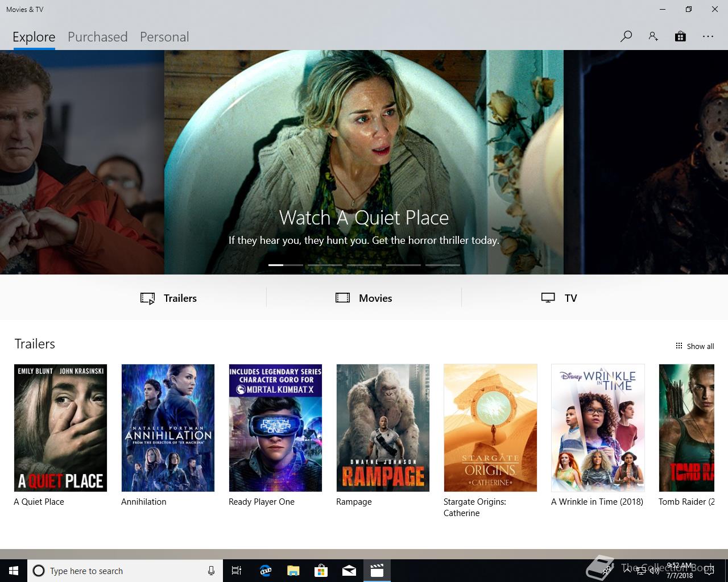Click the 'Rampage' title text
Viewport: 728px width, 582px height.
(354, 502)
